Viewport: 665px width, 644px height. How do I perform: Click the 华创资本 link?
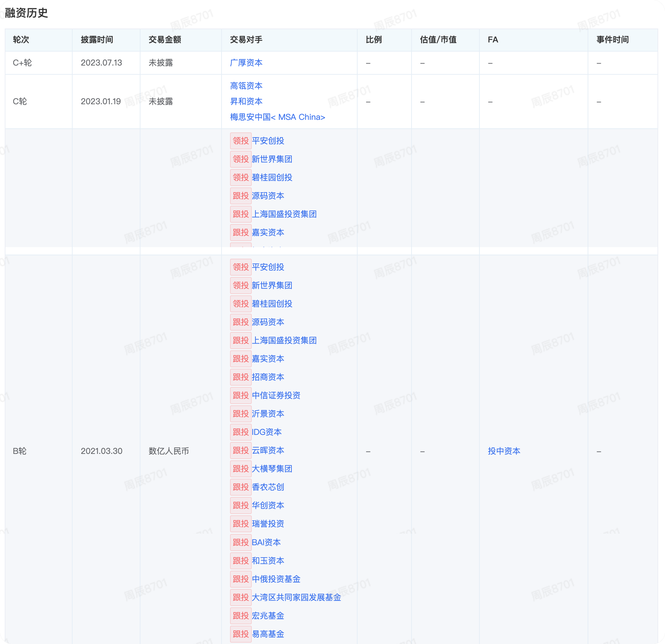[x=268, y=505]
